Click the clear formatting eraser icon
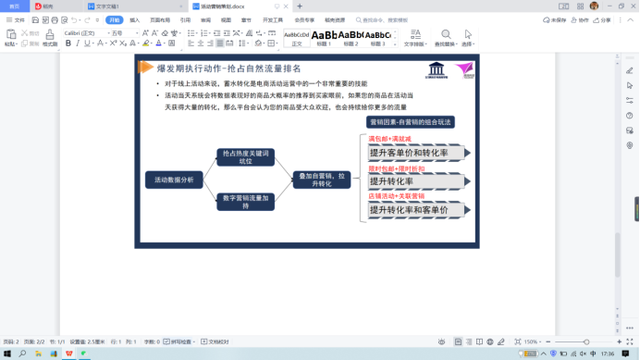640x360 pixels. click(x=164, y=33)
